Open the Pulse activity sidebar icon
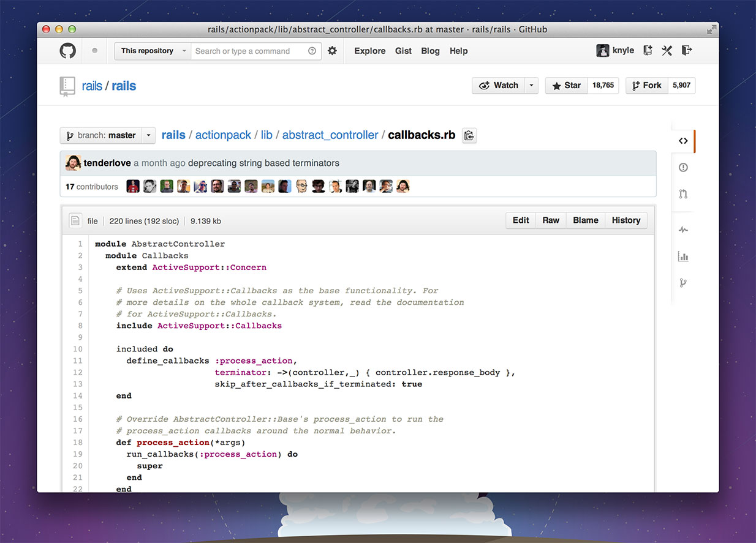The image size is (756, 543). (x=683, y=230)
